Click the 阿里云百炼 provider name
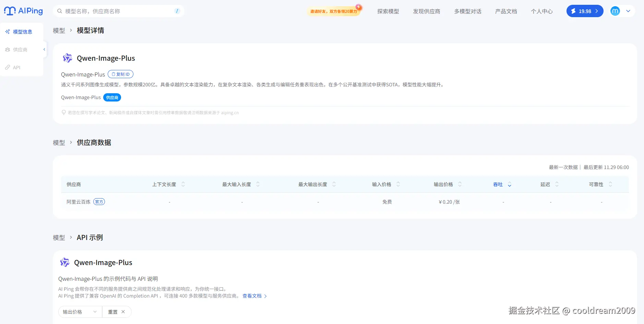 (79, 202)
